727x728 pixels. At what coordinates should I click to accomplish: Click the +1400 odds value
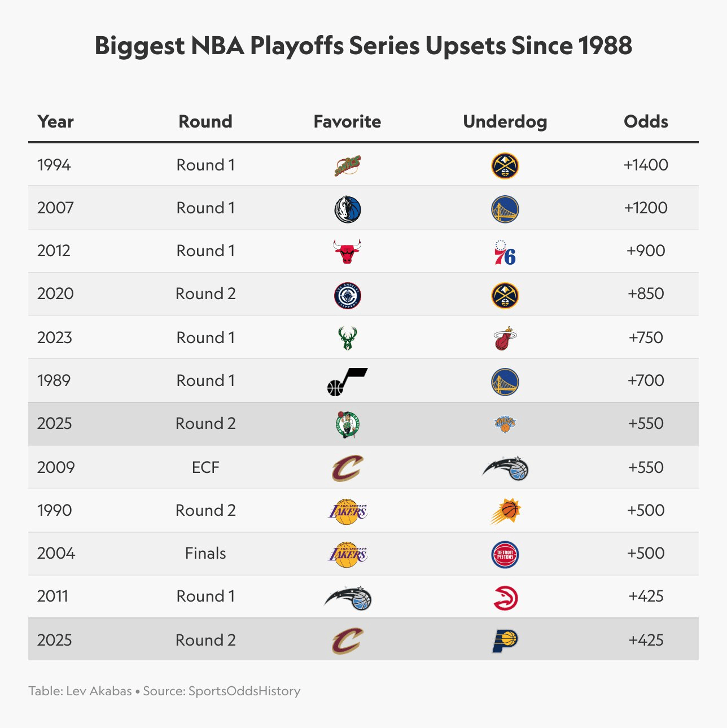(x=646, y=165)
